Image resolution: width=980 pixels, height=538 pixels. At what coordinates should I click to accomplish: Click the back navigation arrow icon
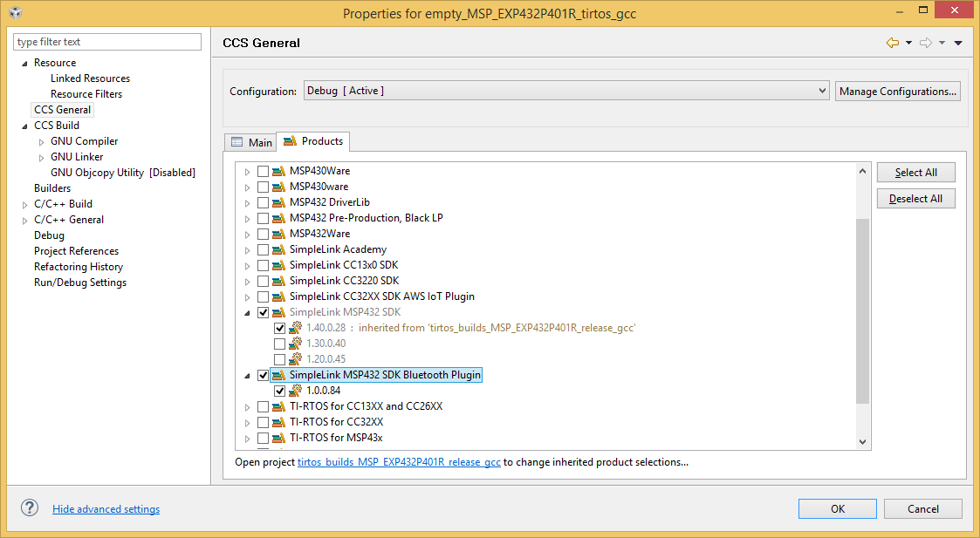[x=892, y=43]
